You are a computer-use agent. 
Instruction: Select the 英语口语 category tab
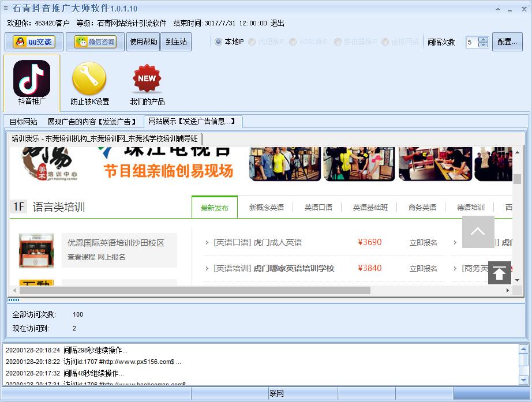coord(319,207)
